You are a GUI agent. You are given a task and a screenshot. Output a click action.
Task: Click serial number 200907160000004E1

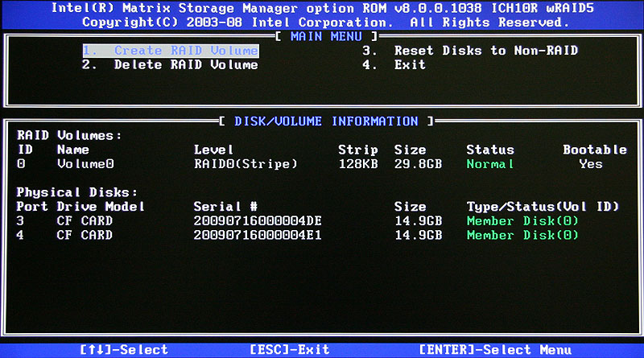coord(258,235)
